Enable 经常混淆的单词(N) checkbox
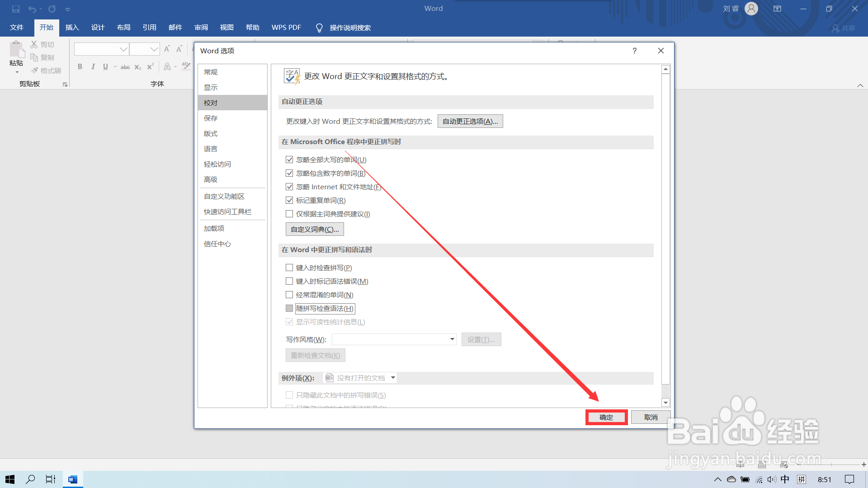This screenshot has height=488, width=868. pos(289,295)
